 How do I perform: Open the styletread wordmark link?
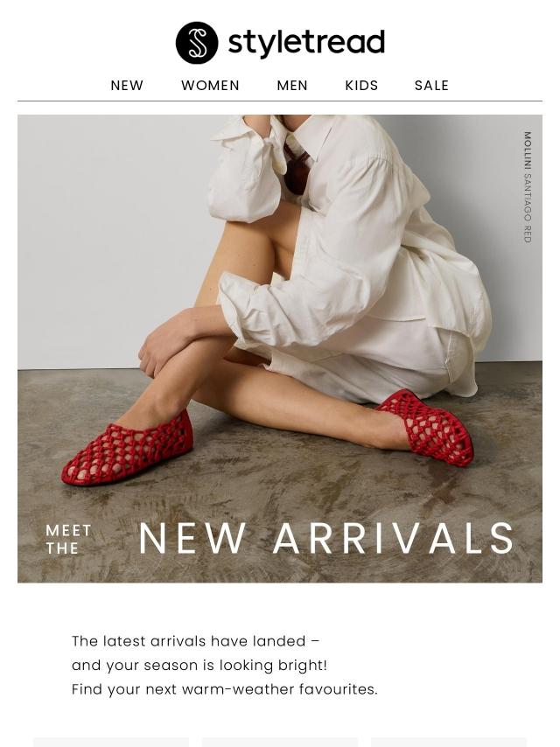click(306, 42)
